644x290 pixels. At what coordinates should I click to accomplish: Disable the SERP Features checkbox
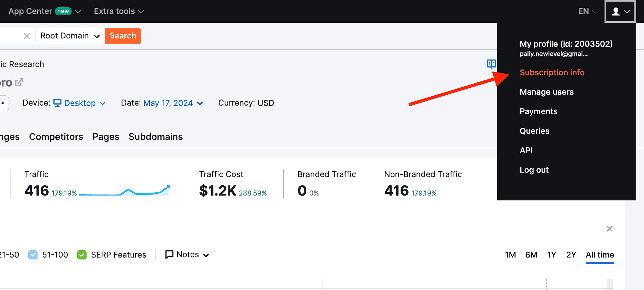pyautogui.click(x=82, y=255)
